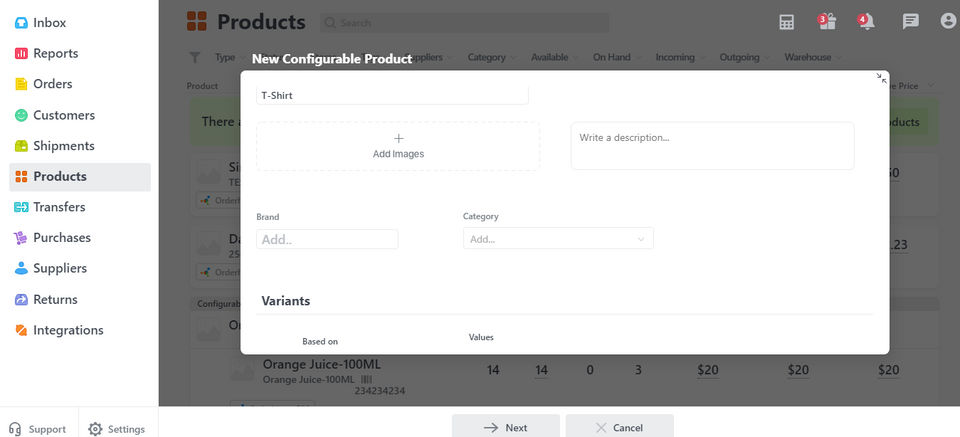
Task: Click the description text area
Action: click(712, 146)
